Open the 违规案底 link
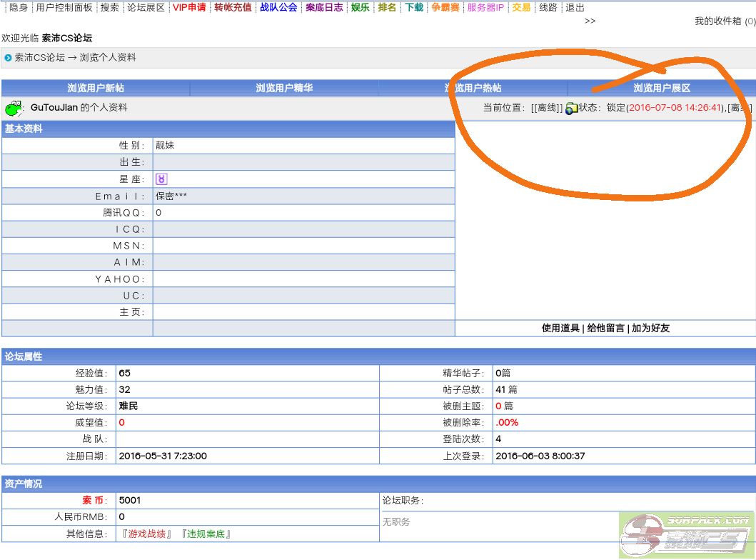 tap(206, 534)
